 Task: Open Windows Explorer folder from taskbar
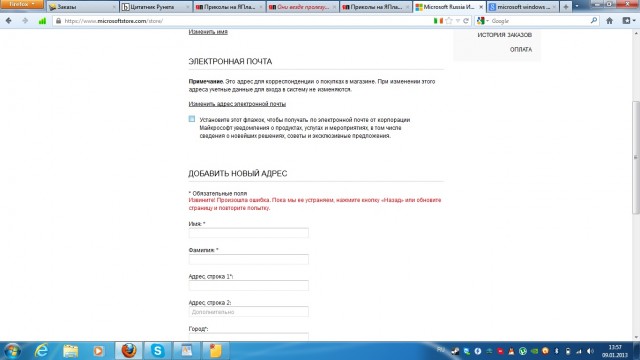pyautogui.click(x=70, y=351)
